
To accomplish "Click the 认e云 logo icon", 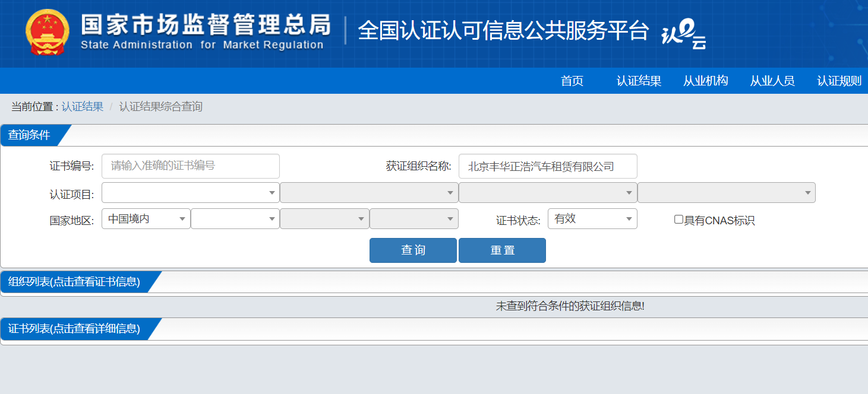I will (x=684, y=34).
